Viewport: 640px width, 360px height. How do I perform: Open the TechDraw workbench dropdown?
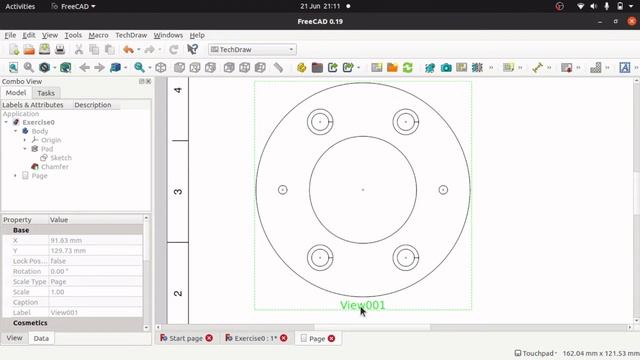coord(252,50)
